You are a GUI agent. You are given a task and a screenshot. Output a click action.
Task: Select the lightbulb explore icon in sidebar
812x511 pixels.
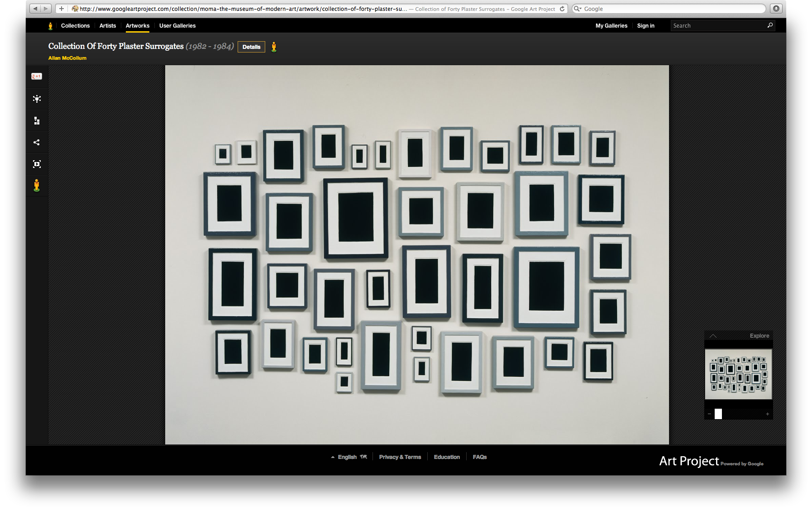[37, 99]
